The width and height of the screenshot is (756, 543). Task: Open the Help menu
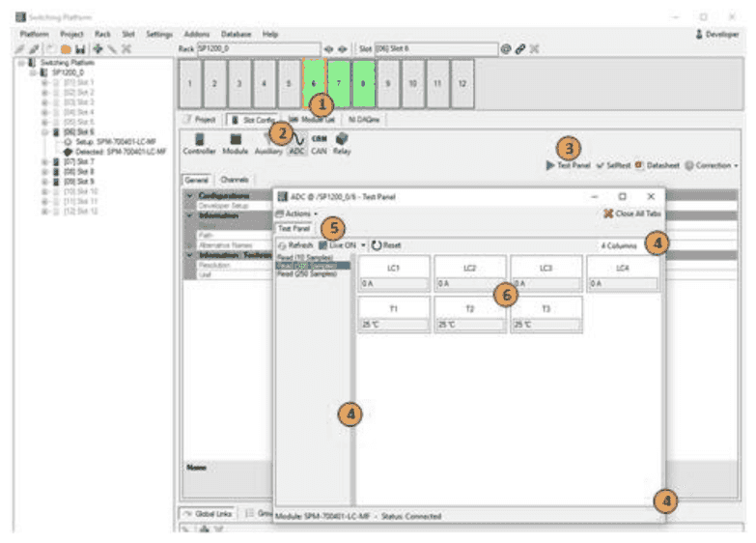tap(270, 34)
